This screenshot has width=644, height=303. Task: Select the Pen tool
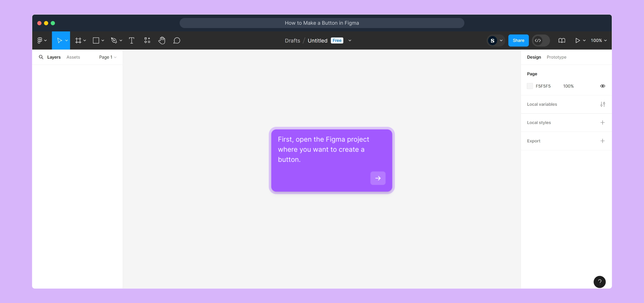point(114,40)
